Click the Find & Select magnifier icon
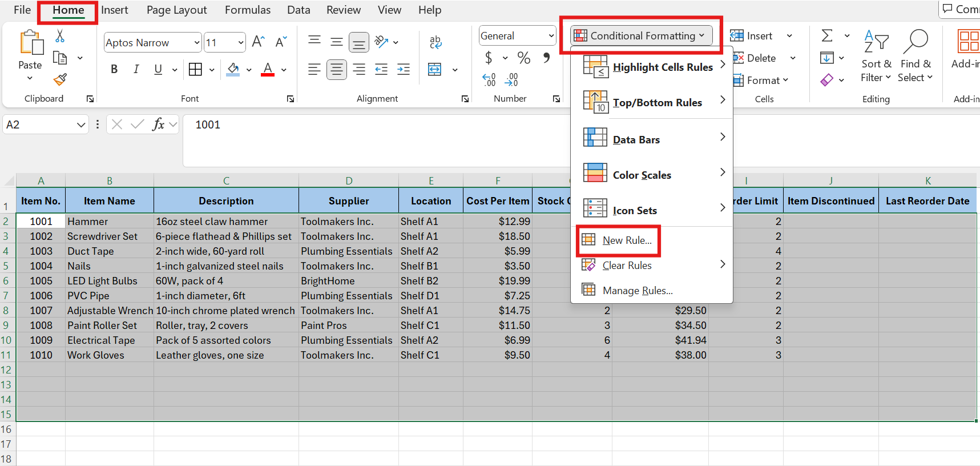Viewport: 980px width, 466px height. tap(916, 42)
